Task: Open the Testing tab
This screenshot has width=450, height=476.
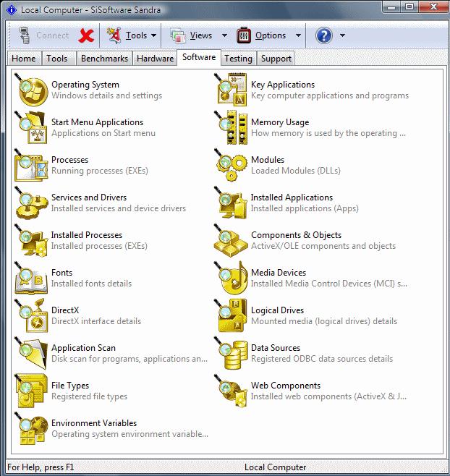Action: point(238,59)
